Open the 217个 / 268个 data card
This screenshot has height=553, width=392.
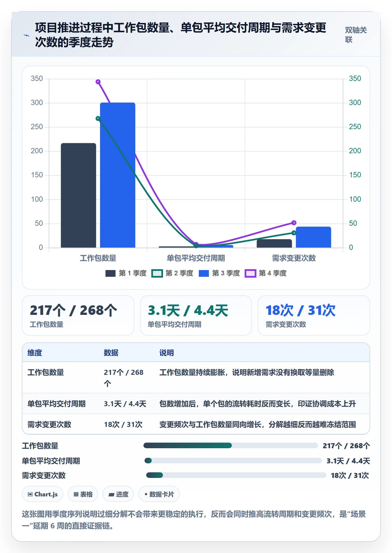tap(78, 315)
